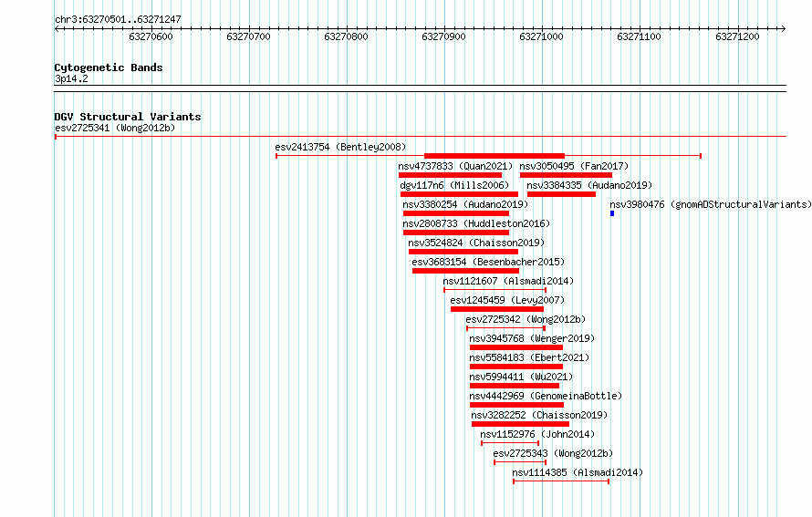Select nsv1114385 (Alsmadi2014) label
Viewport: 812px width, 517px height.
coord(578,472)
